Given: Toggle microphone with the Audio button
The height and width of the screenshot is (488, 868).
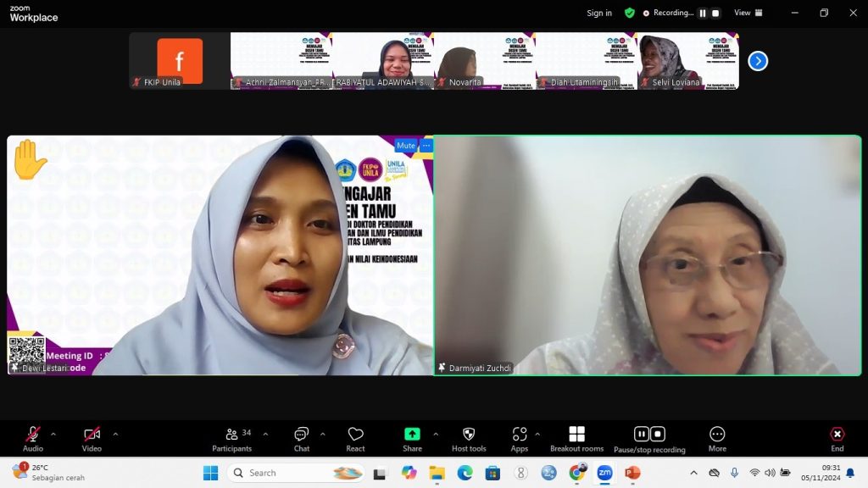Looking at the screenshot, I should [x=33, y=438].
